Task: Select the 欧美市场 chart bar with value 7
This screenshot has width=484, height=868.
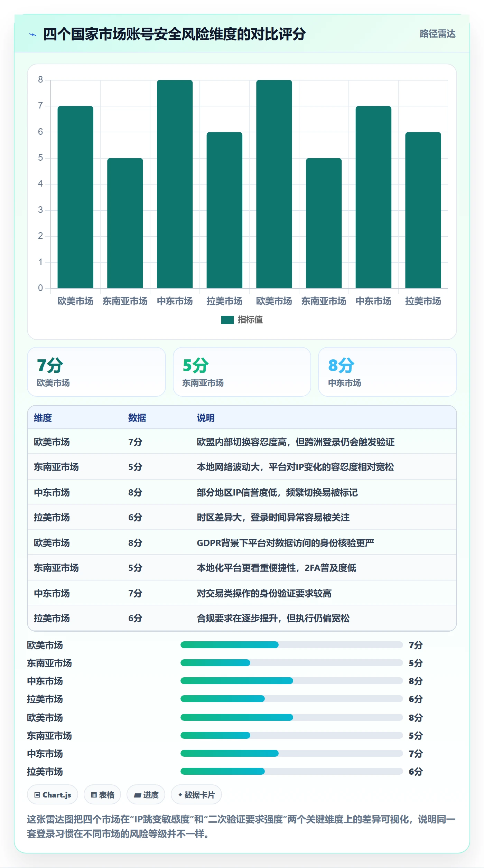Action: (x=75, y=197)
